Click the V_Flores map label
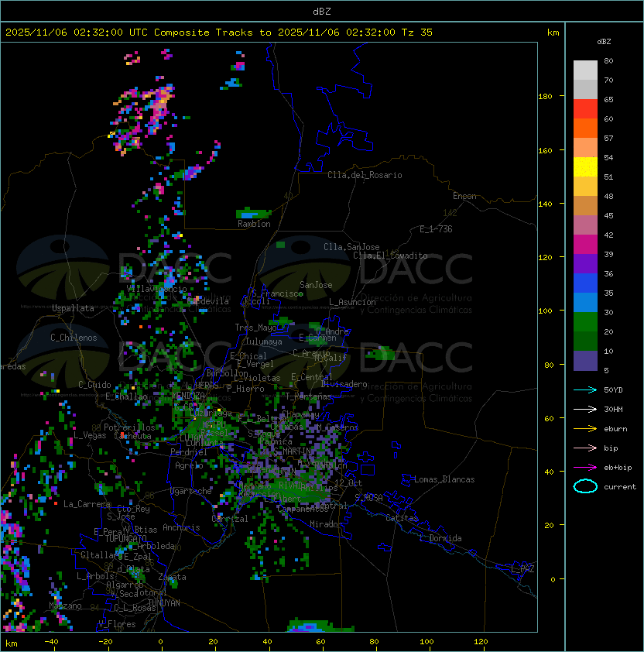This screenshot has height=652, width=644. [x=117, y=624]
